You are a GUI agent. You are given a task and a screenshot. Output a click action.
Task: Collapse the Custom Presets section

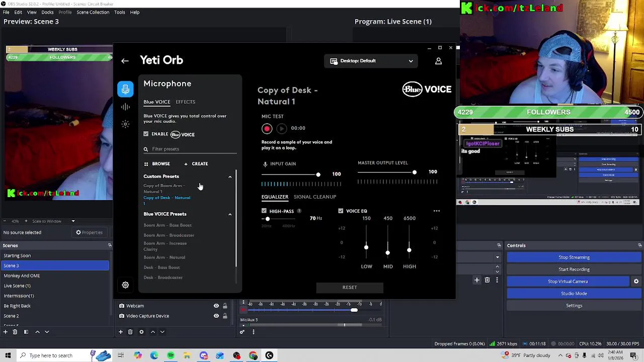click(x=230, y=176)
